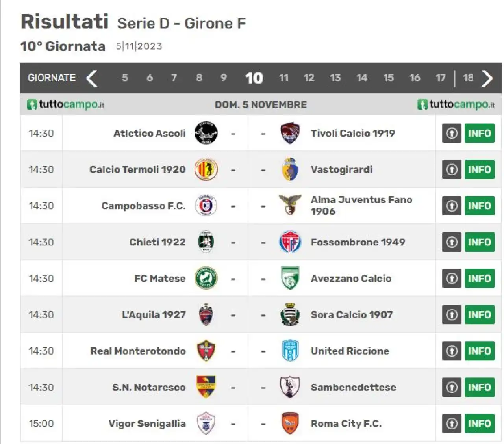Advance giornate list with right chevron
The width and height of the screenshot is (504, 444).
tap(487, 78)
